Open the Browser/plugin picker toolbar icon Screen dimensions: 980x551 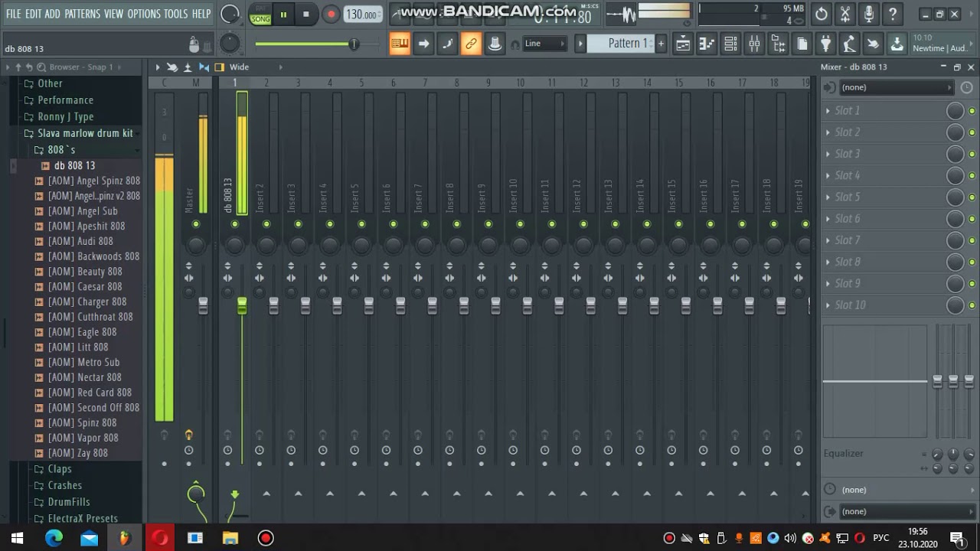point(778,44)
